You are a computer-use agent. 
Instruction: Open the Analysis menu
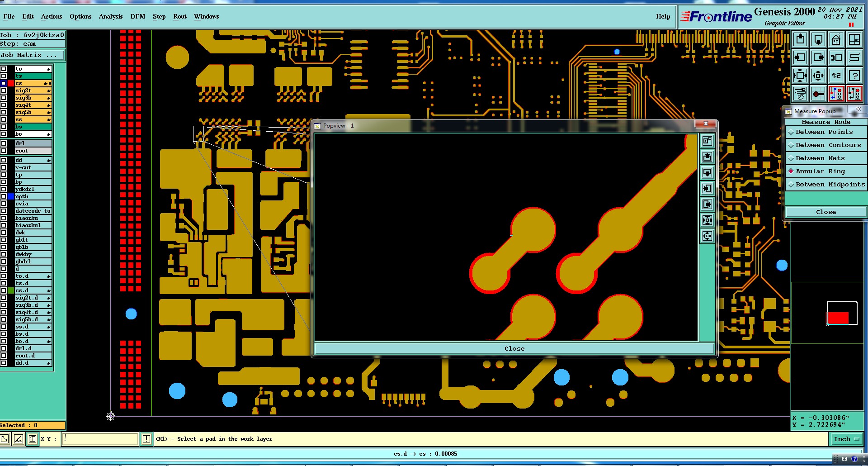(x=111, y=16)
